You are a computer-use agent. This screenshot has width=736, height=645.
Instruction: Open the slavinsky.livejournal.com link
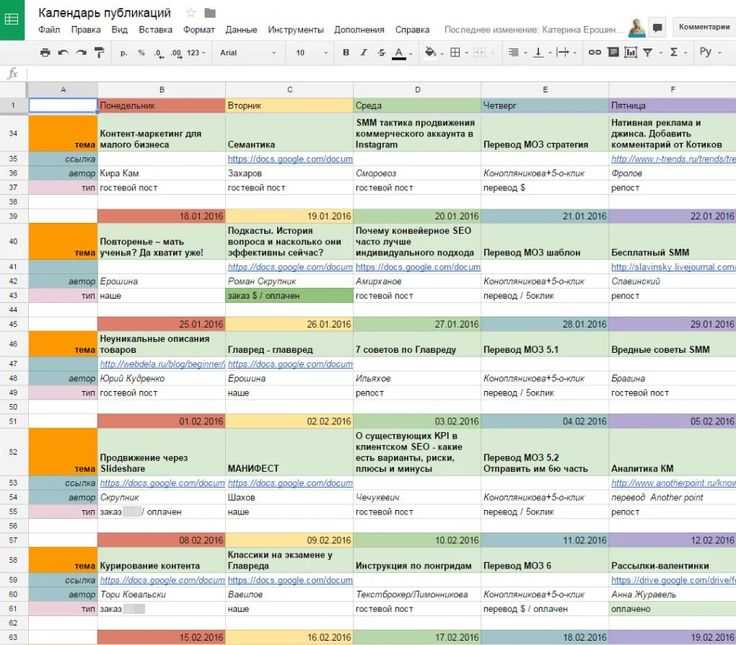tap(673, 267)
